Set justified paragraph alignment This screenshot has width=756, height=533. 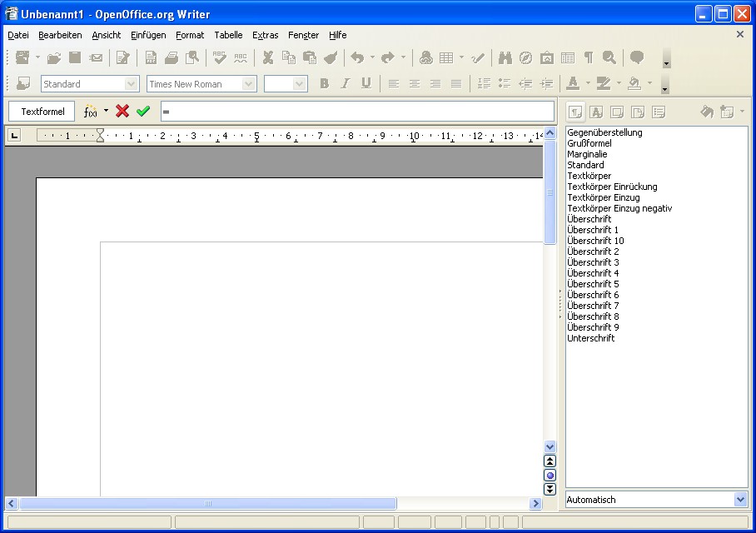tap(456, 83)
